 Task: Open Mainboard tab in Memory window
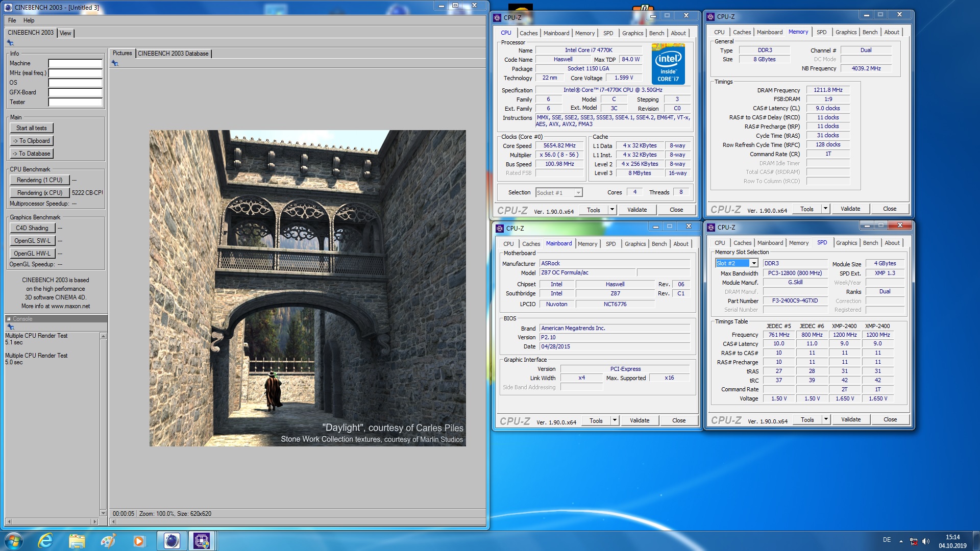(769, 32)
